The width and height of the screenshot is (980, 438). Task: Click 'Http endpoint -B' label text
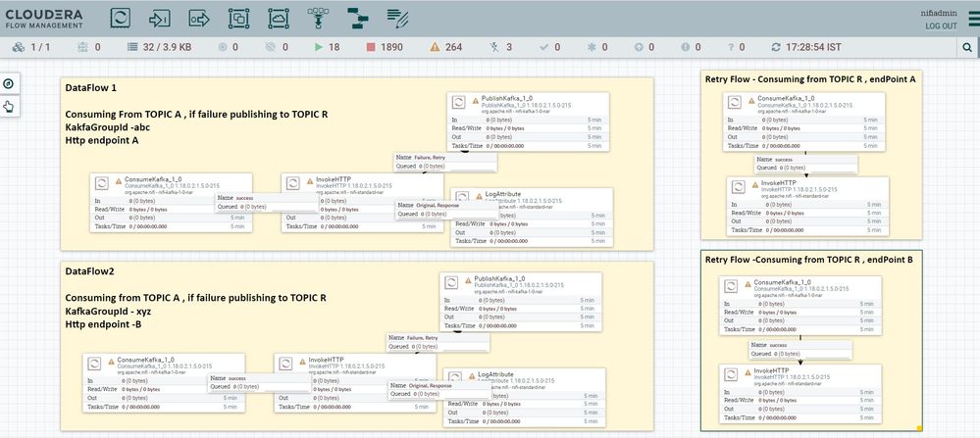click(102, 323)
